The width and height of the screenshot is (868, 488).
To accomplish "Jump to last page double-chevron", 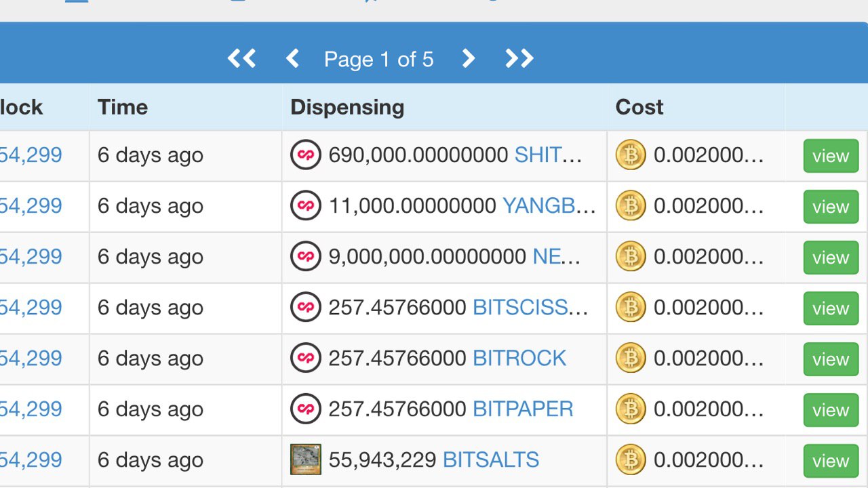I will point(519,59).
